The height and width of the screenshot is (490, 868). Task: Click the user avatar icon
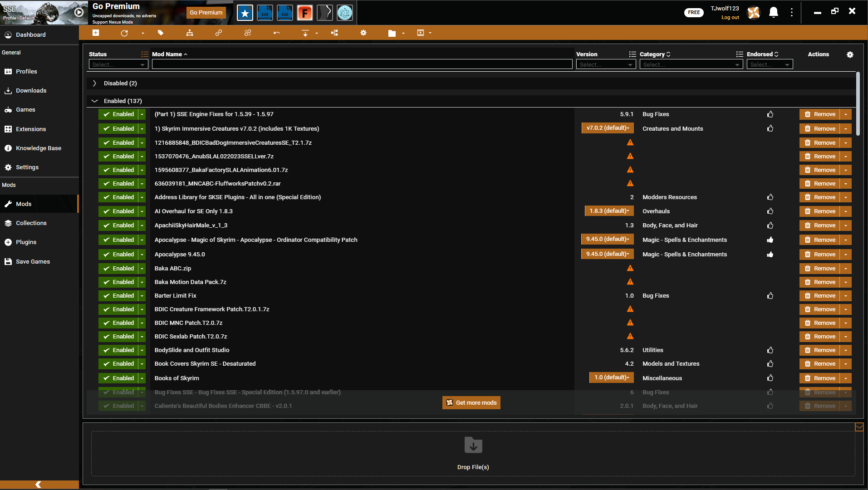[x=754, y=12]
